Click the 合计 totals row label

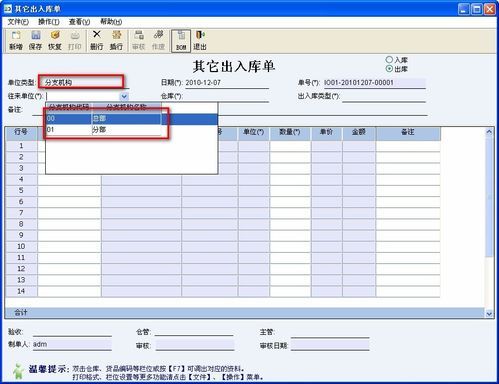(x=21, y=313)
